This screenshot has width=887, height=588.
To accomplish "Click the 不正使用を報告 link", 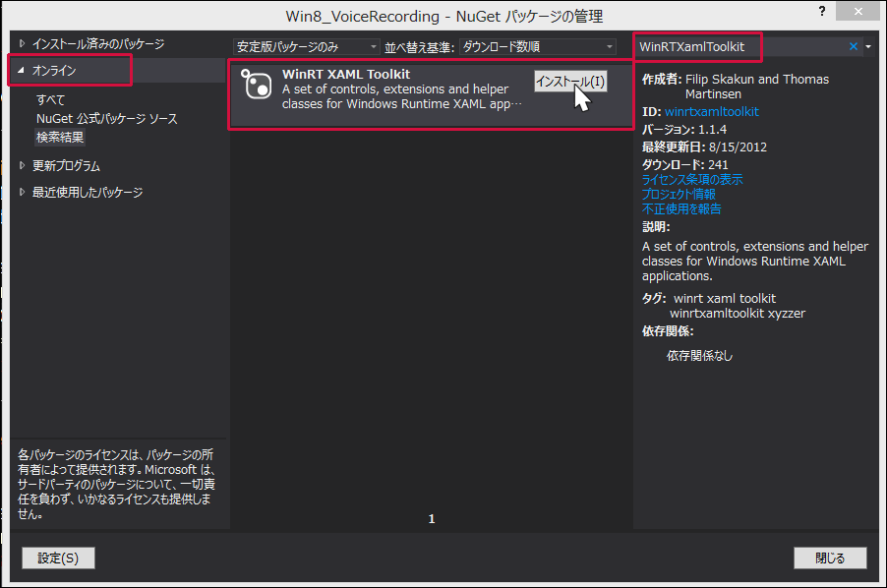I will [681, 208].
